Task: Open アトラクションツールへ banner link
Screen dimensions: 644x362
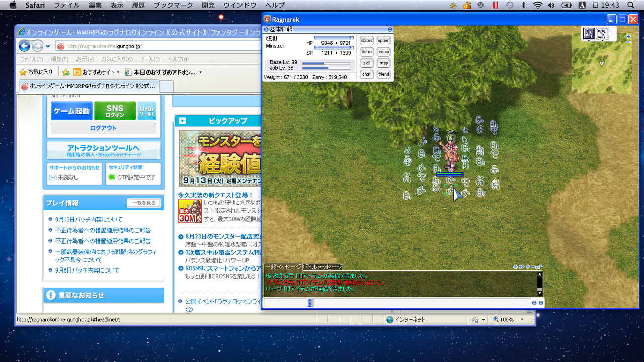Action: [104, 150]
